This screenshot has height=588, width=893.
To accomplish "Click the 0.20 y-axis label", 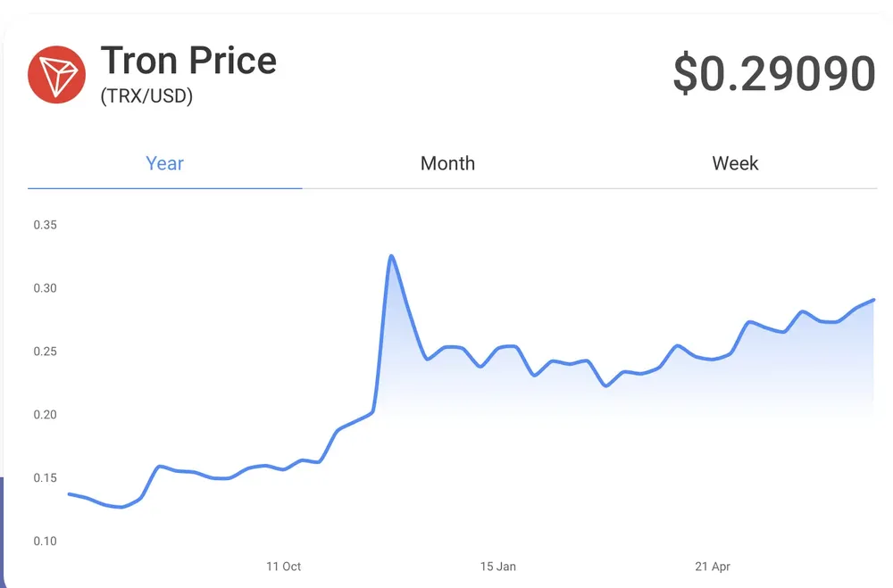I will [x=45, y=415].
